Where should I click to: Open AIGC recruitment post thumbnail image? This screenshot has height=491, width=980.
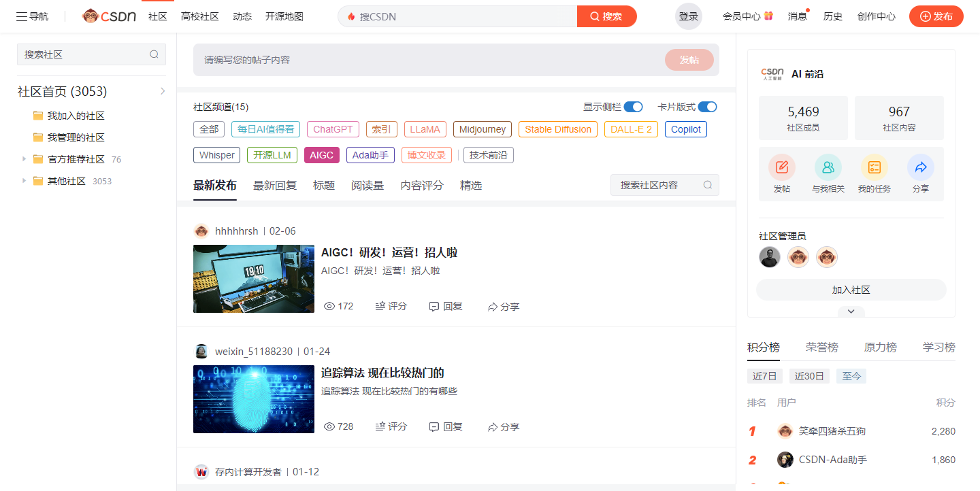[x=254, y=279]
